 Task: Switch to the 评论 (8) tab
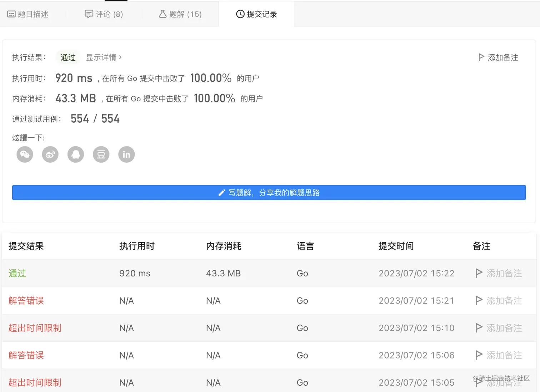(104, 14)
